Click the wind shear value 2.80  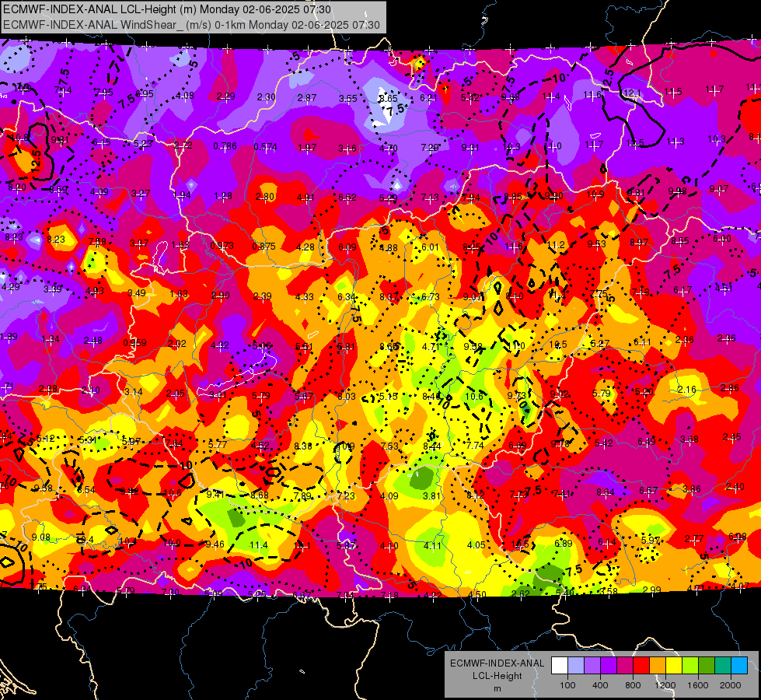coord(265,197)
